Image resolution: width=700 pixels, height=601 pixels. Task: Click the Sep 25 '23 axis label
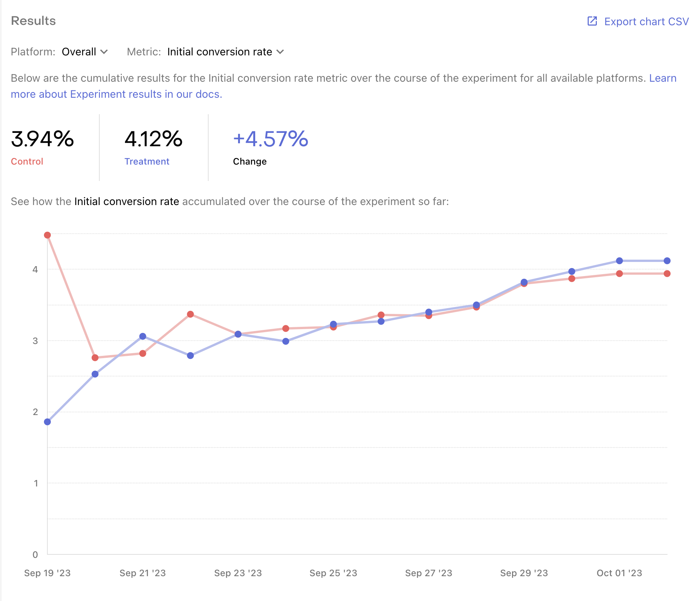pyautogui.click(x=333, y=573)
